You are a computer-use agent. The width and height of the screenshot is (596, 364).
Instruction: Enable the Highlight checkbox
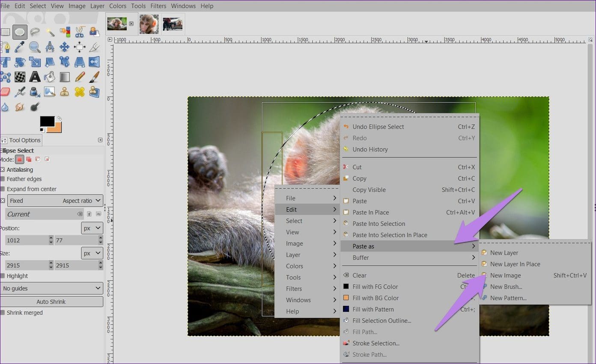(2, 276)
